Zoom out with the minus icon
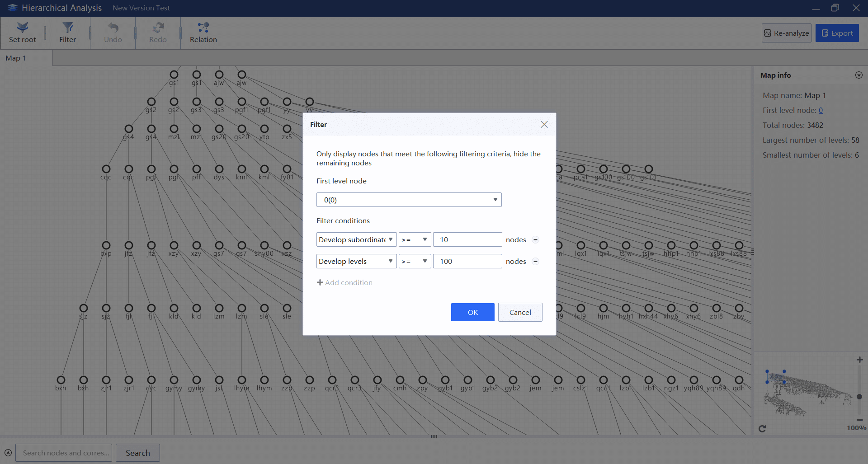Image resolution: width=868 pixels, height=464 pixels. coord(859,420)
